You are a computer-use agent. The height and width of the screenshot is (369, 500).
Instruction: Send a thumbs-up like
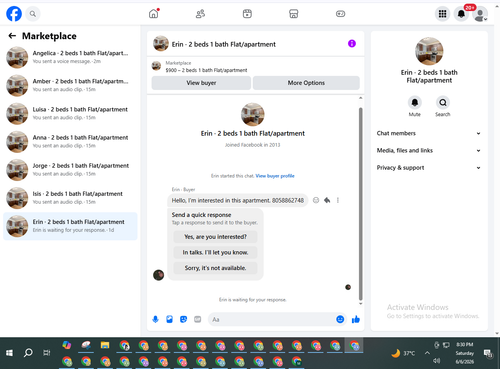point(356,319)
